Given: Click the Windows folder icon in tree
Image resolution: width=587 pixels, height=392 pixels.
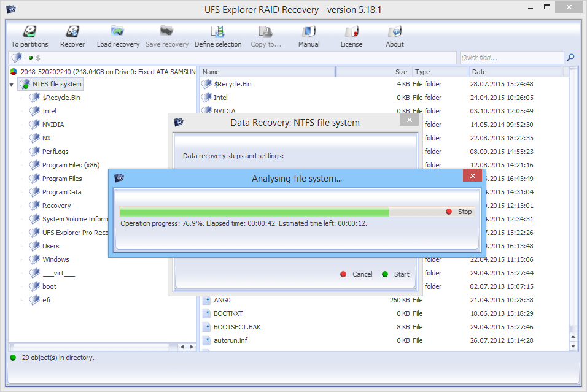Looking at the screenshot, I should [34, 259].
